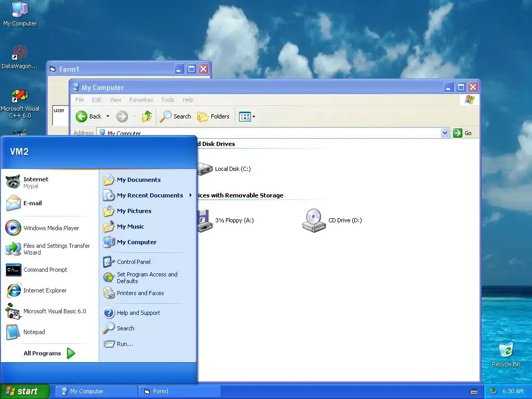Image resolution: width=532 pixels, height=399 pixels.
Task: Open Internet Explorer from Start menu
Action: (50, 290)
